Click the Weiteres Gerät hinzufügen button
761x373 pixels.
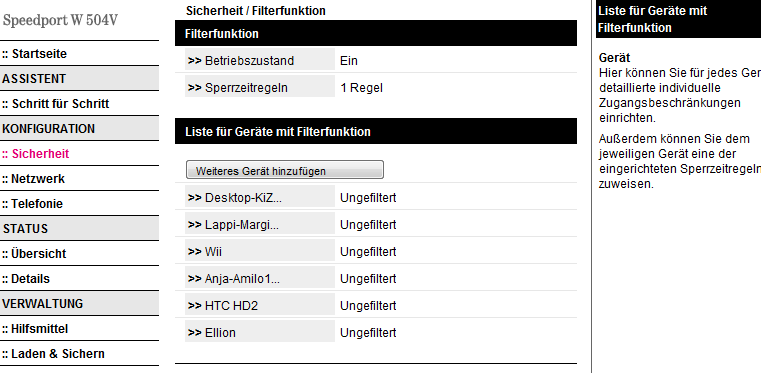[x=284, y=170]
